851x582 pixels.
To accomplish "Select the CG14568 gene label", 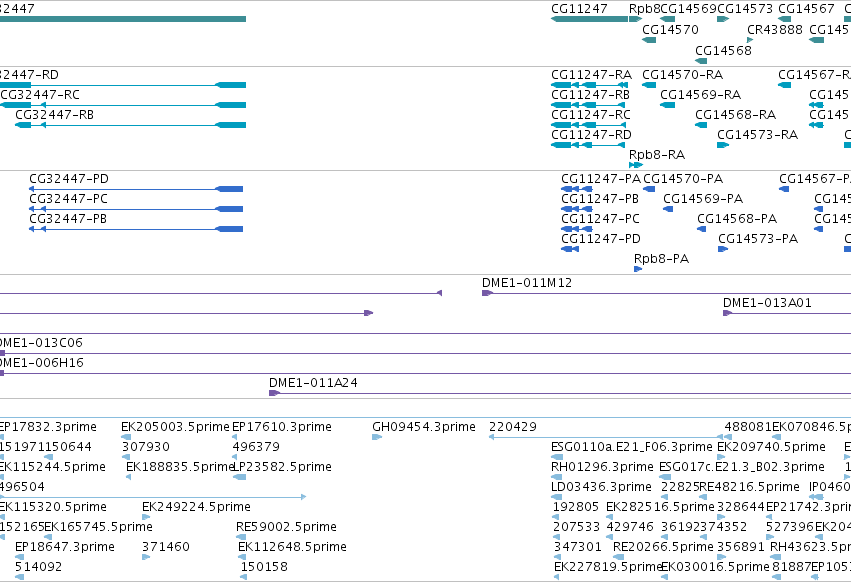I will point(723,50).
